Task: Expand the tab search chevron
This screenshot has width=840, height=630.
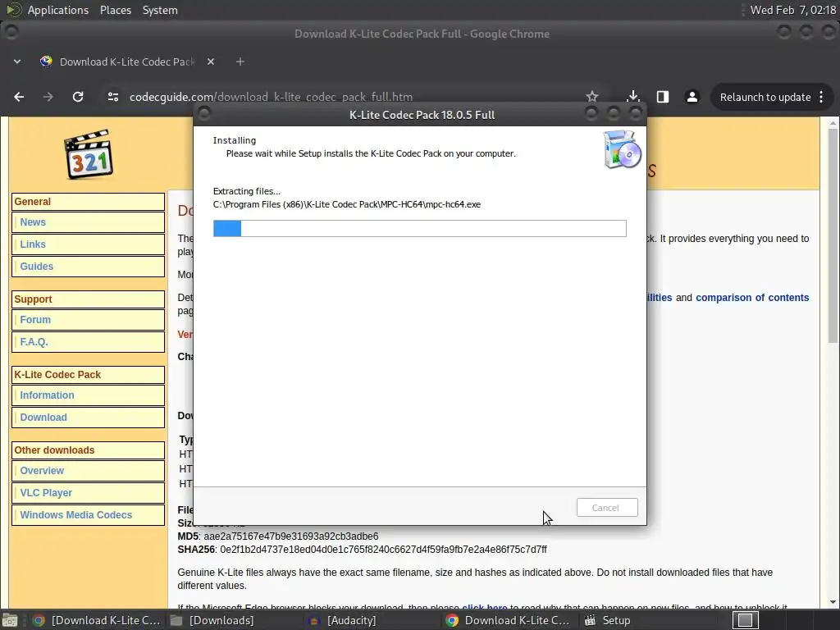Action: (x=17, y=62)
